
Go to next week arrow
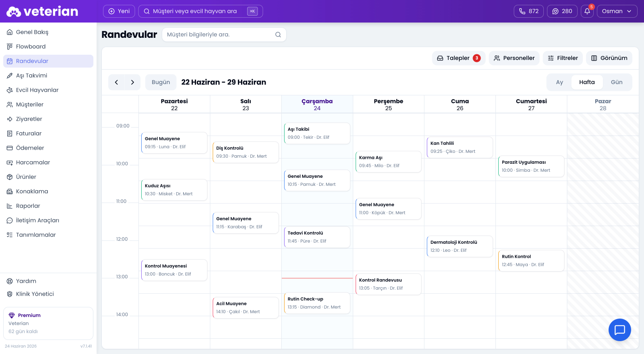click(132, 82)
